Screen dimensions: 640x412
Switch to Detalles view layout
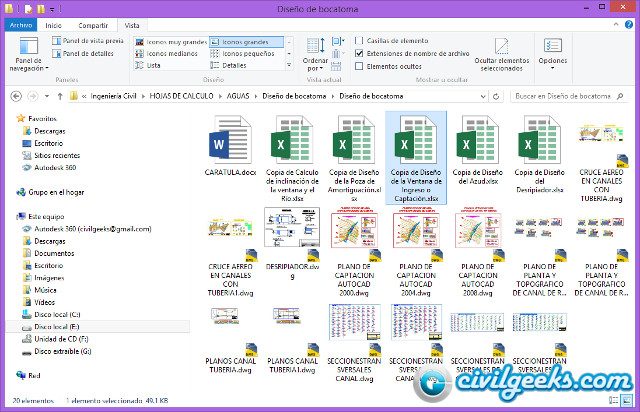tap(235, 65)
